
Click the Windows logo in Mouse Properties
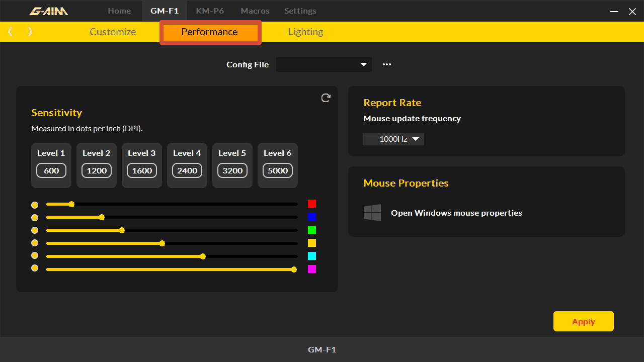click(x=372, y=213)
